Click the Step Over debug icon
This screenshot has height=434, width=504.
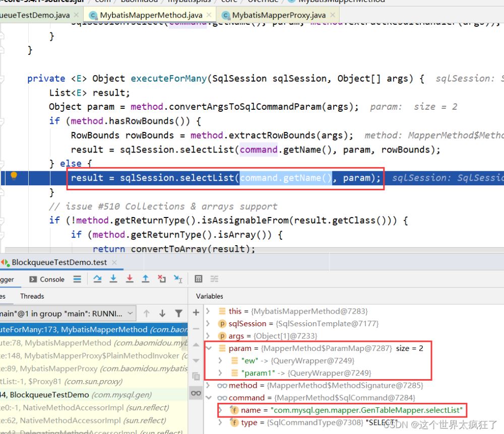click(97, 279)
